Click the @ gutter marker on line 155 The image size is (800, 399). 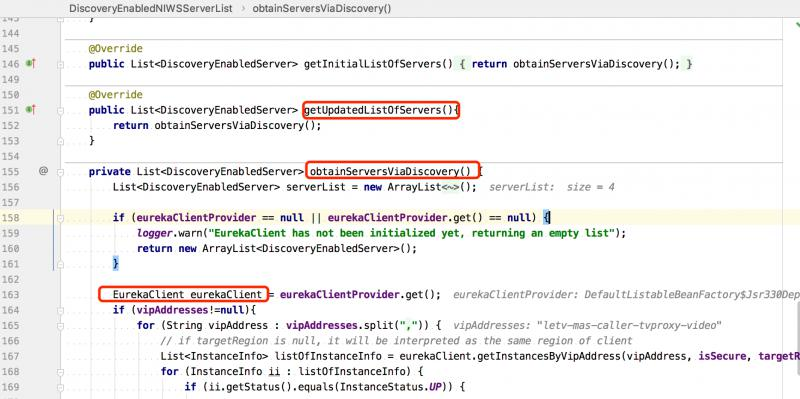pyautogui.click(x=43, y=171)
